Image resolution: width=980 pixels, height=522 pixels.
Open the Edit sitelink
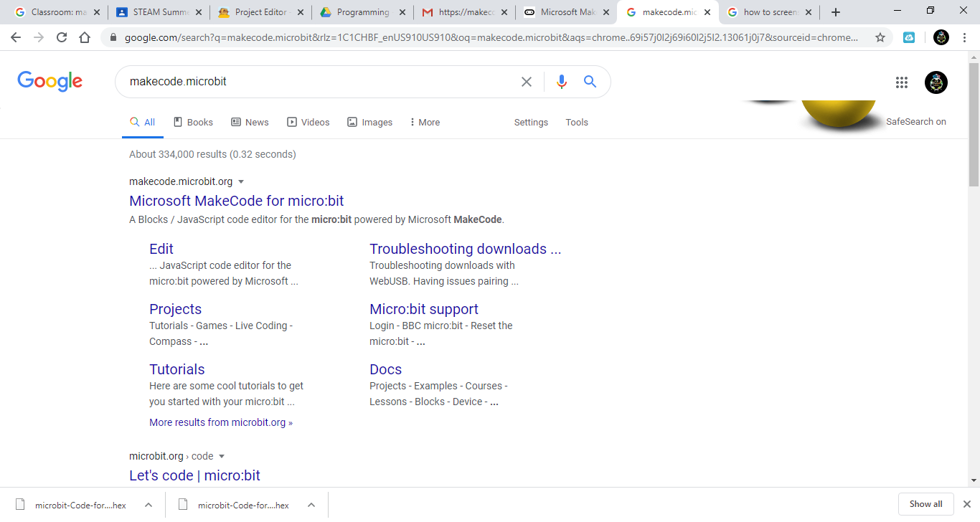[161, 249]
